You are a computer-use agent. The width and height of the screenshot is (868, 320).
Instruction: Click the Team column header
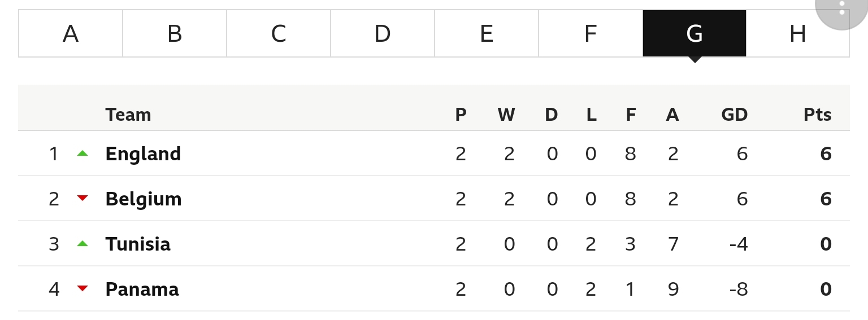(128, 115)
